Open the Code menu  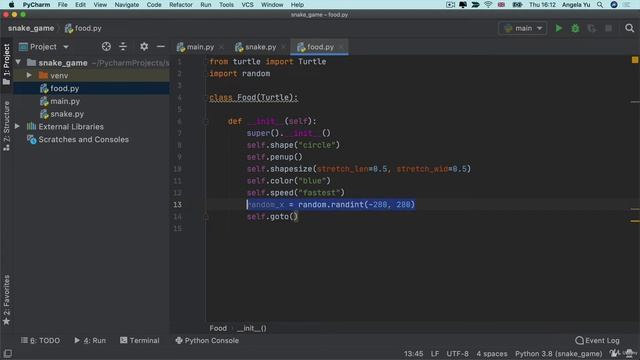(154, 5)
